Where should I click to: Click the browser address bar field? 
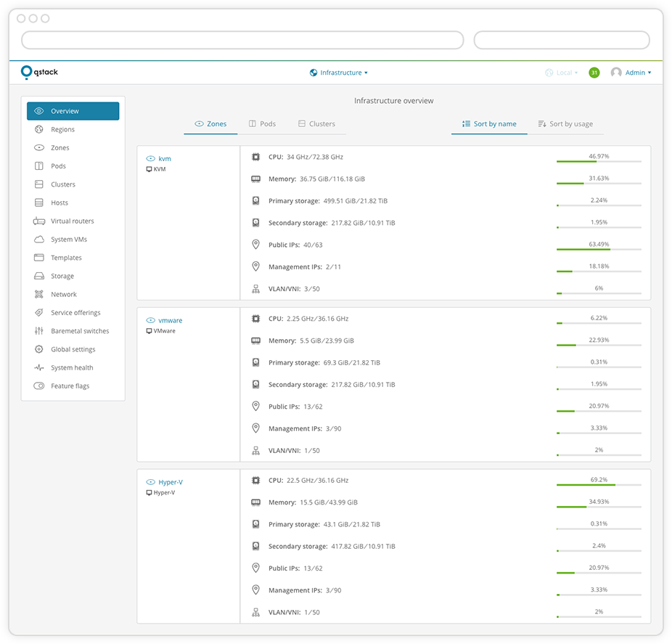click(x=242, y=41)
